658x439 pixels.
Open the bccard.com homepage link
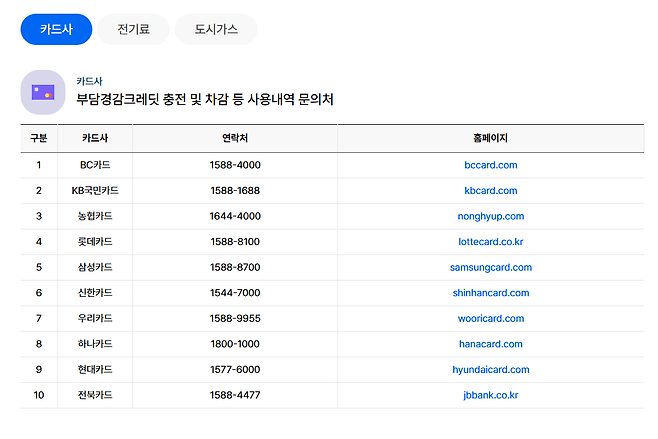tap(490, 165)
